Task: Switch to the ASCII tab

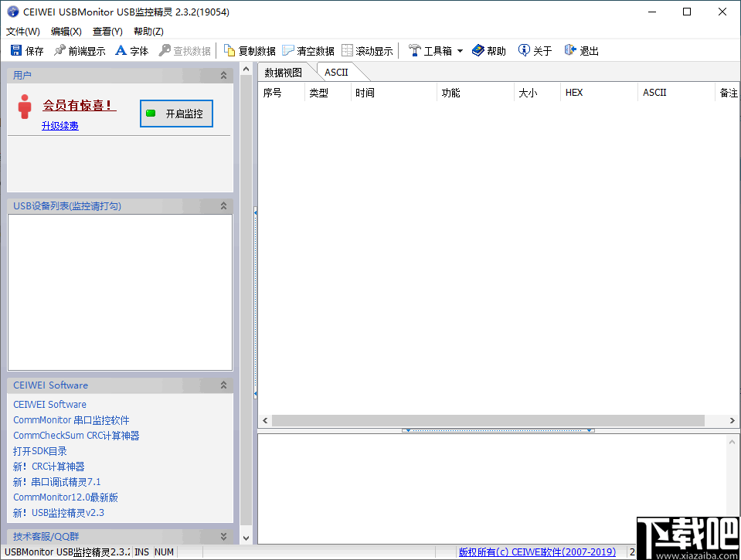Action: (x=336, y=71)
